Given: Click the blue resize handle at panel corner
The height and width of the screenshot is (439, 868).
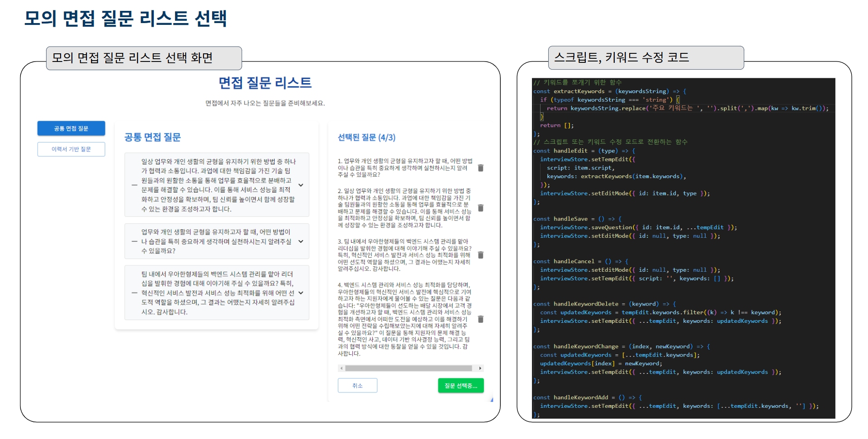Looking at the screenshot, I should [x=491, y=400].
